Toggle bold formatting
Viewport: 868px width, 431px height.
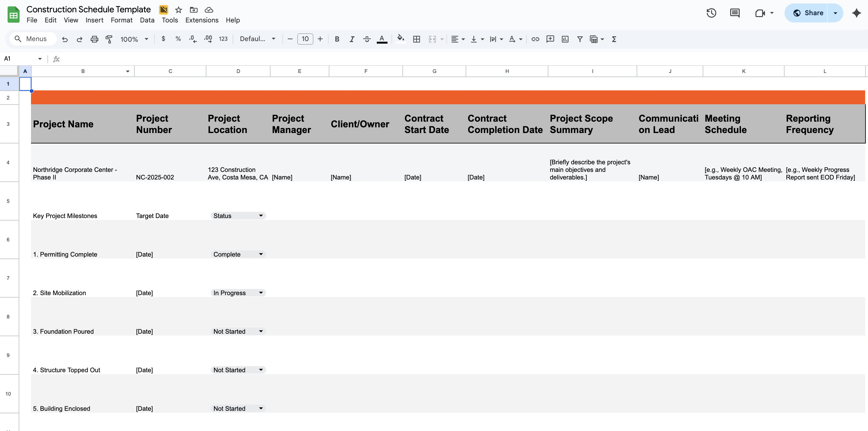coord(337,39)
